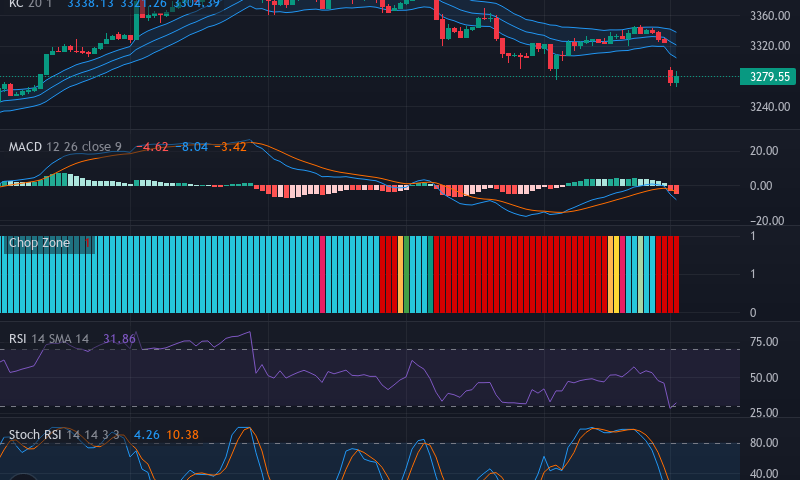Click the 3360.00 price axis label
Viewport: 800px width, 480px height.
pyautogui.click(x=770, y=16)
